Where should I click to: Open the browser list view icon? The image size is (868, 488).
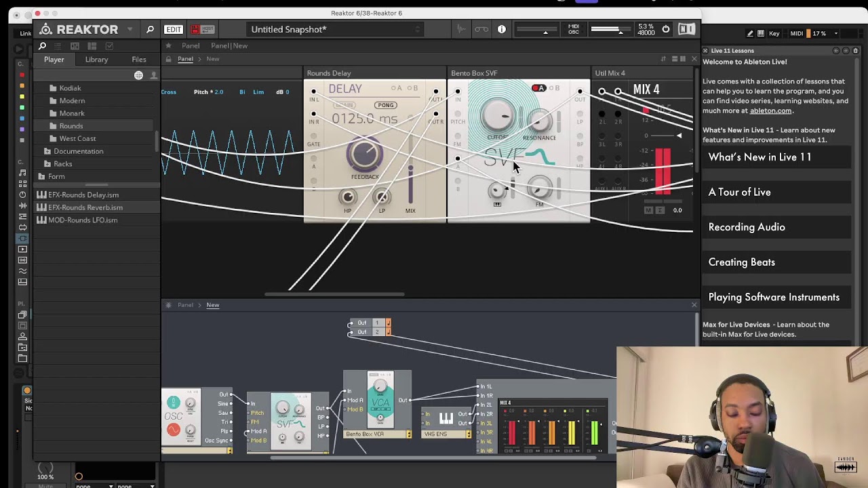(x=58, y=46)
